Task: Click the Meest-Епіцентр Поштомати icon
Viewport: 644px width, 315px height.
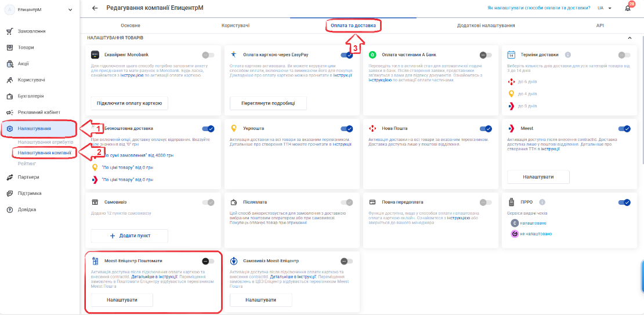Action: tap(95, 260)
